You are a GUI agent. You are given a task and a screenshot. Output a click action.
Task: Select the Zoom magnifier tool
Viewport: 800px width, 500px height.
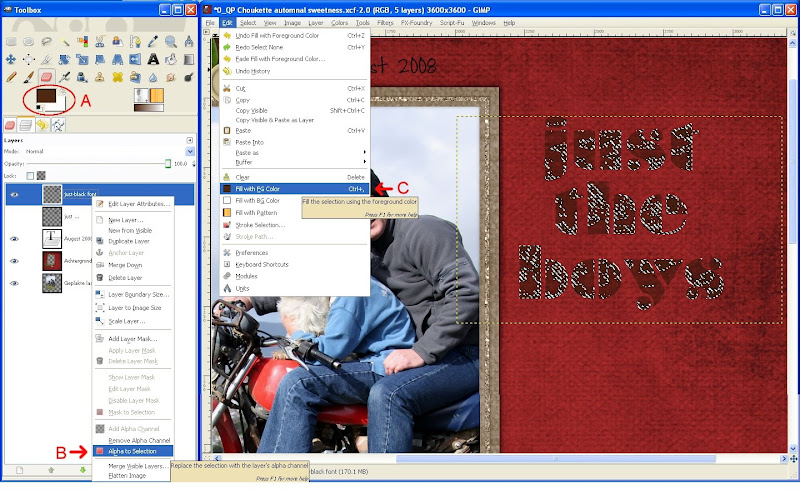170,41
